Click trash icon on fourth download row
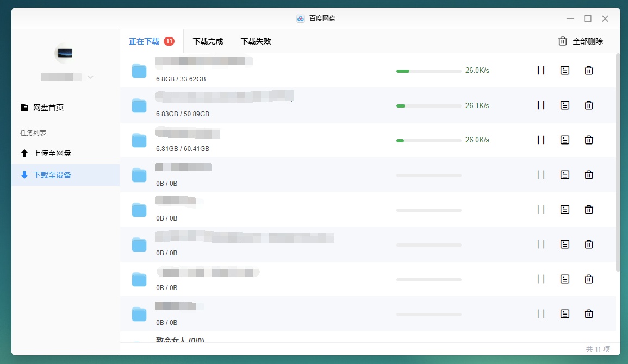The height and width of the screenshot is (364, 628). point(588,175)
